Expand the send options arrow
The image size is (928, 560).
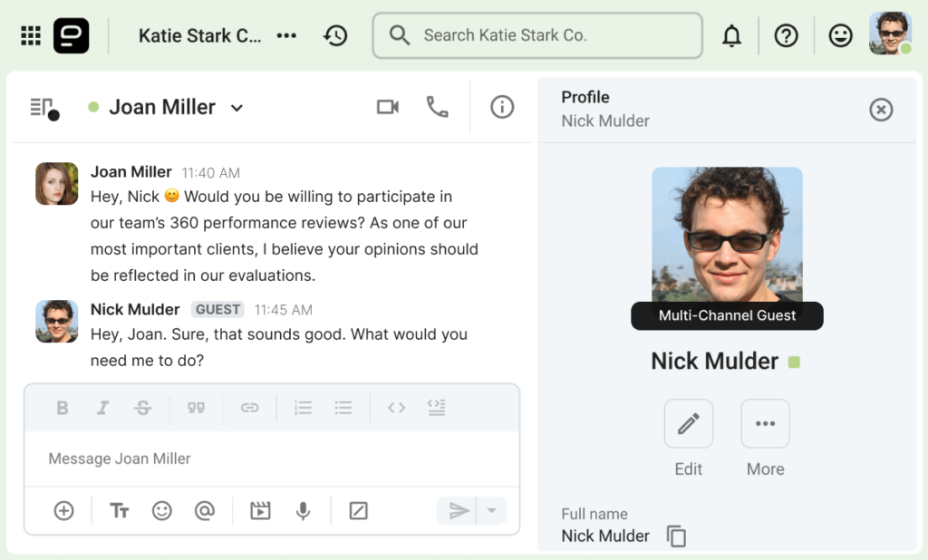pos(491,510)
